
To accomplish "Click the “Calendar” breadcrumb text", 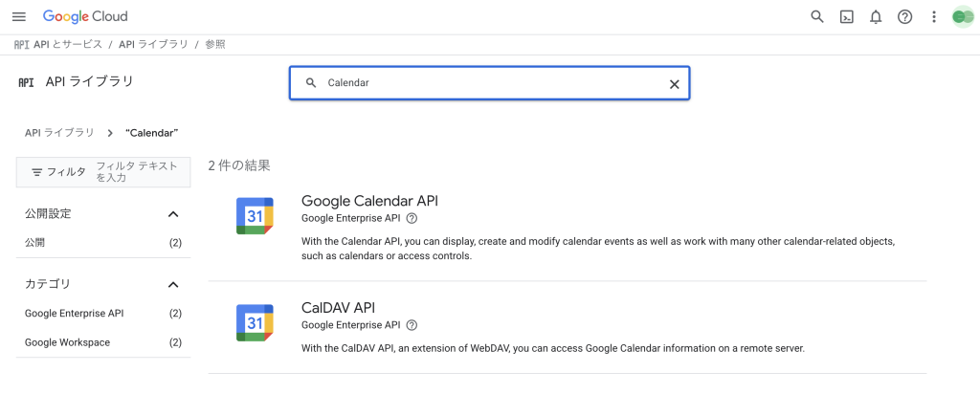I will pos(152,133).
